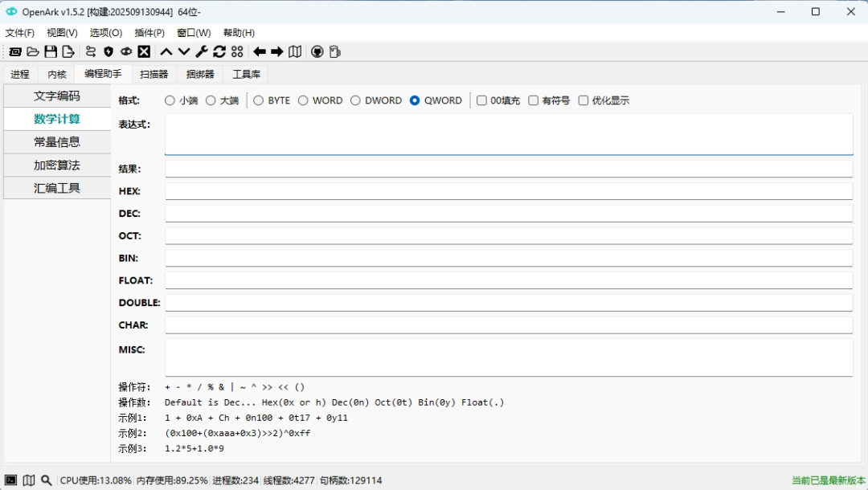The image size is (868, 490).
Task: Open the GitHub globe icon in the toolbar
Action: (317, 51)
